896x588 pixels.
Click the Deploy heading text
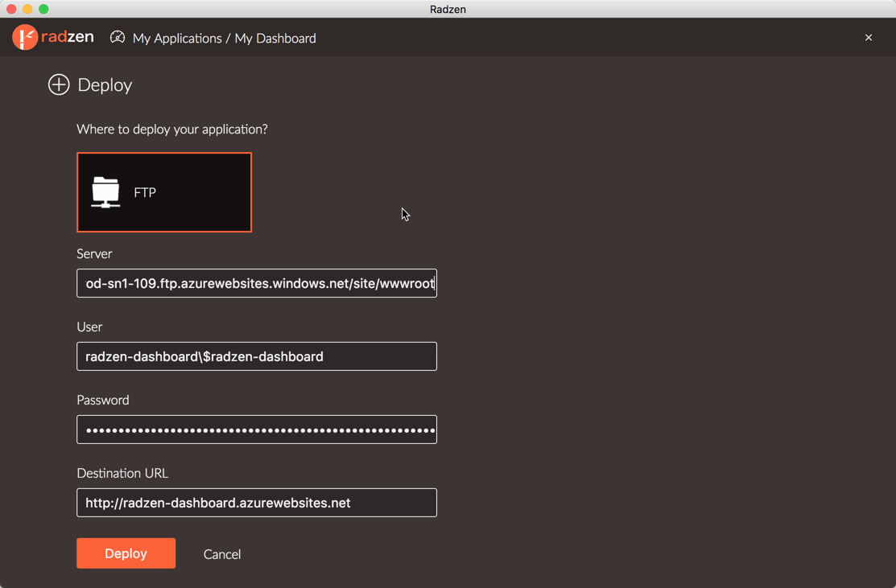click(x=105, y=85)
